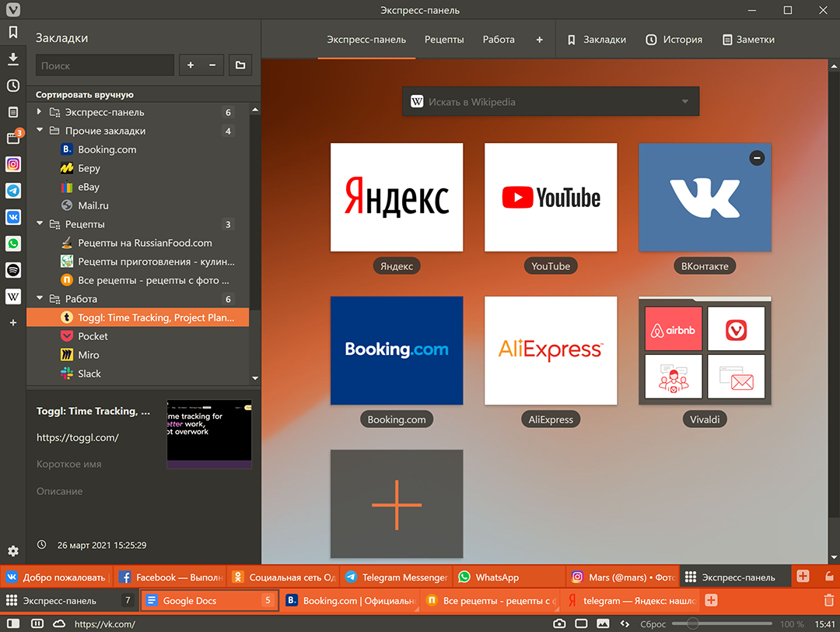Reset zoom with the Сброс button
The image size is (840, 632).
tap(653, 624)
